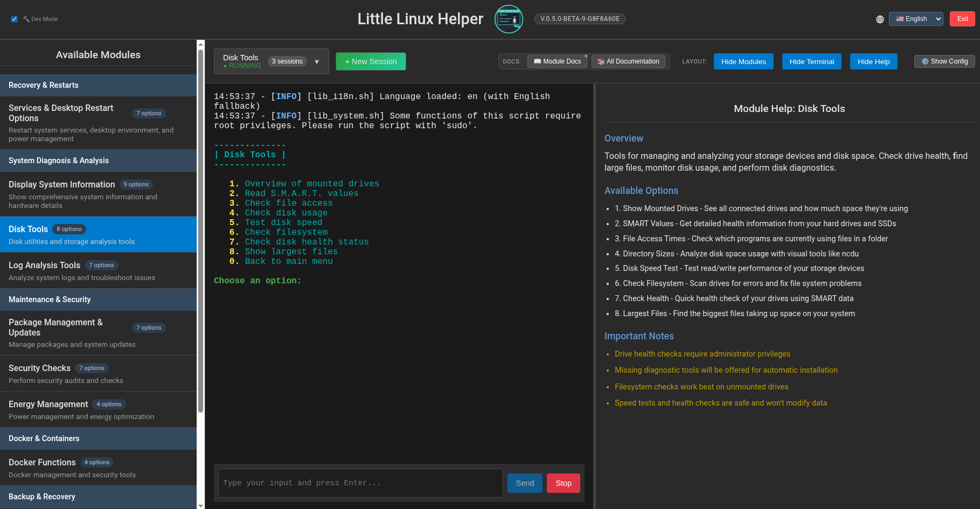Focus the terminal input field
Image resolution: width=980 pixels, height=509 pixels.
coord(360,483)
